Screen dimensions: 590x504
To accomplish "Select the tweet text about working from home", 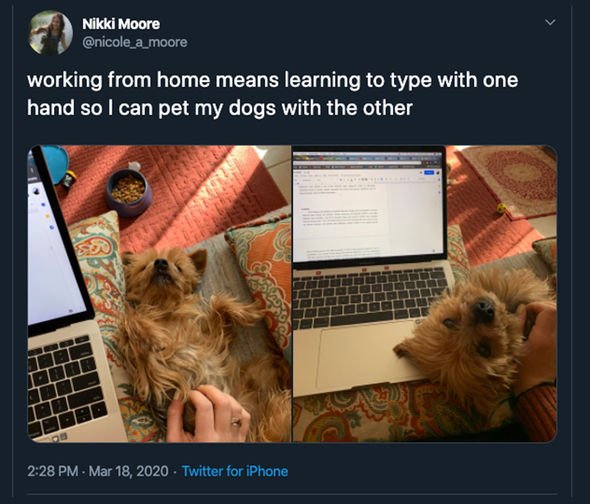I will (x=272, y=94).
